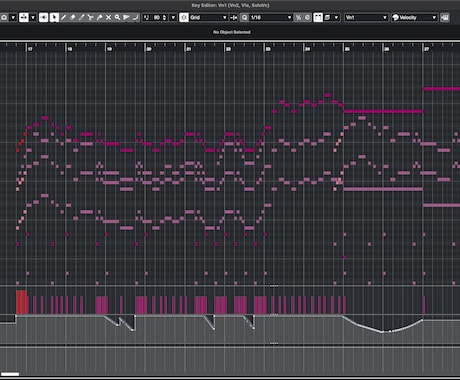
Task: Select the Trim tool
Action: tap(81, 17)
